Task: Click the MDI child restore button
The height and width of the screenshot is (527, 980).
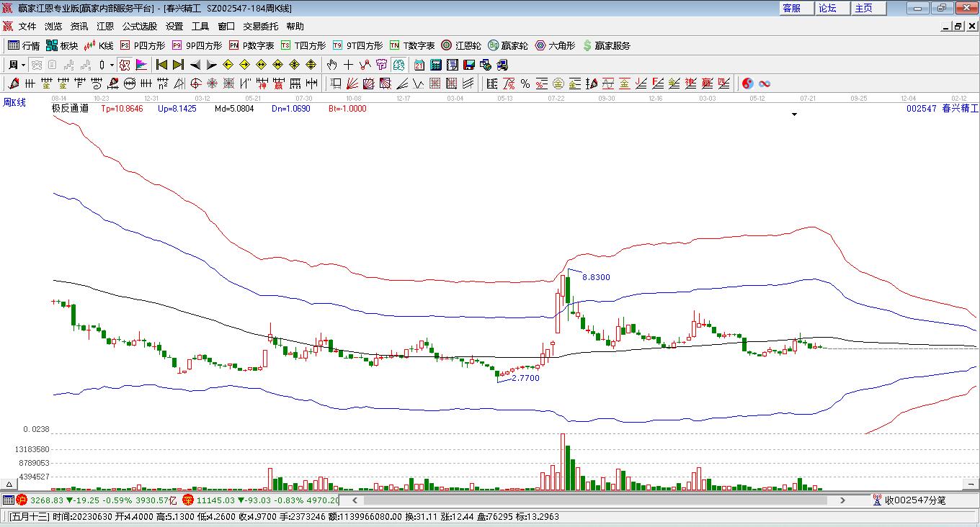Action: coord(958,26)
